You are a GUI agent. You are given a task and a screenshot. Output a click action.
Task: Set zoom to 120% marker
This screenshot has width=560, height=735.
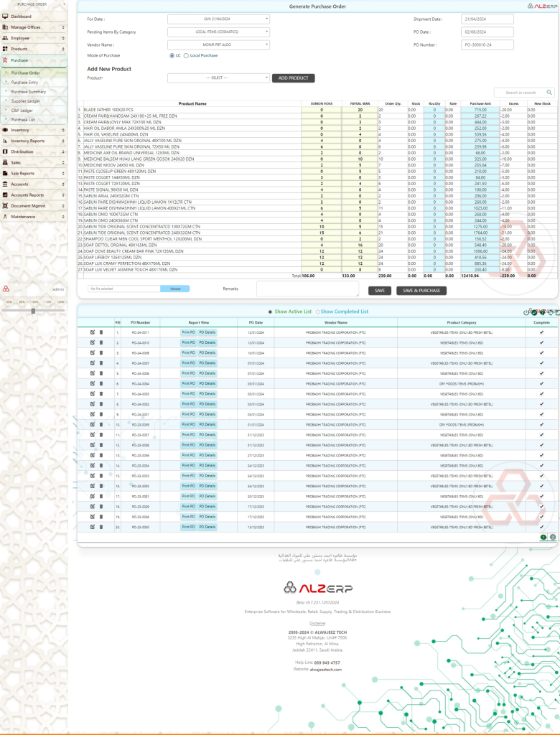click(x=60, y=302)
